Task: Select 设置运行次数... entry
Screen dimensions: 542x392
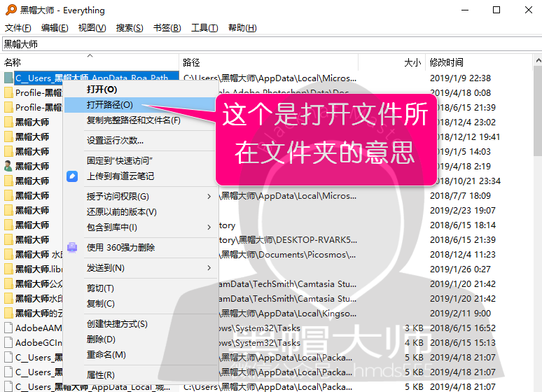Action: click(139, 141)
